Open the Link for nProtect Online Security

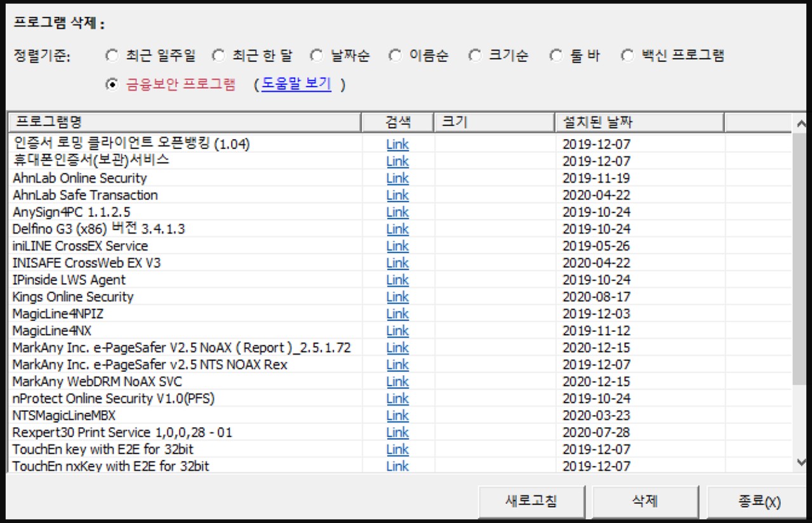point(398,399)
